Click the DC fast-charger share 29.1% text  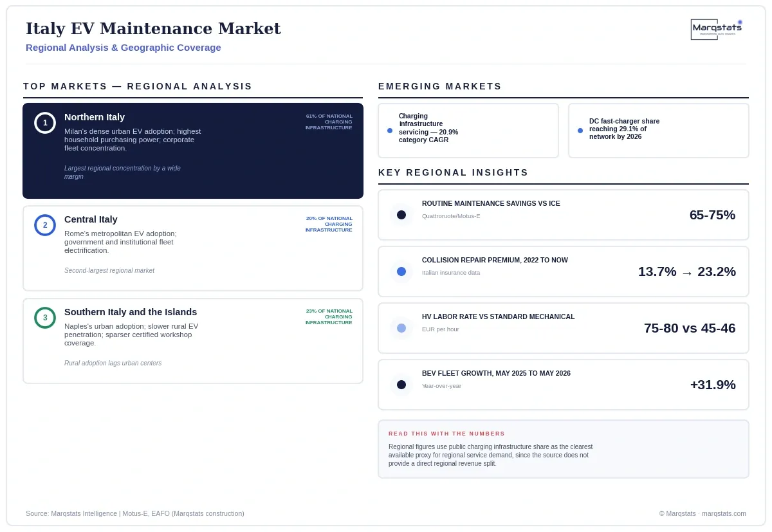(x=624, y=129)
